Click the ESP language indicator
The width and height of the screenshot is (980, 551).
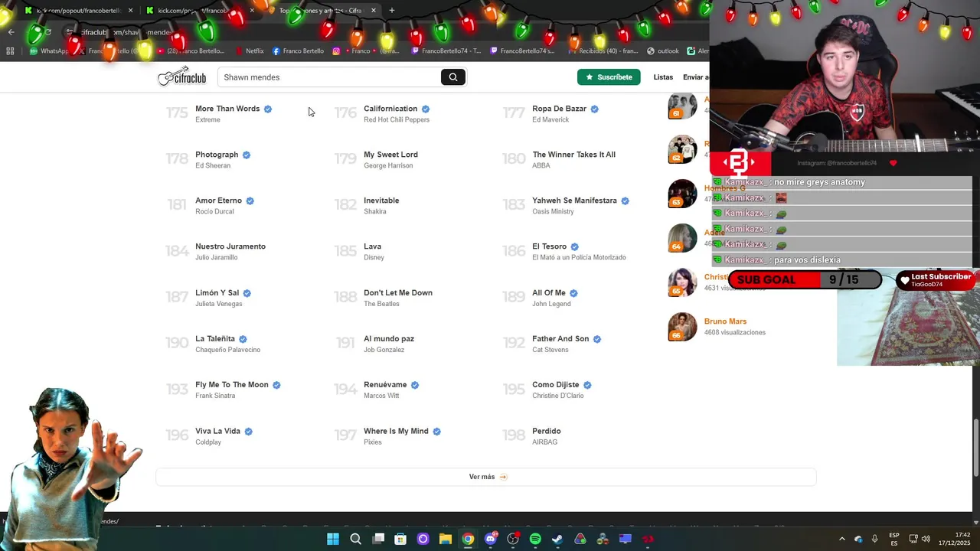pos(894,539)
